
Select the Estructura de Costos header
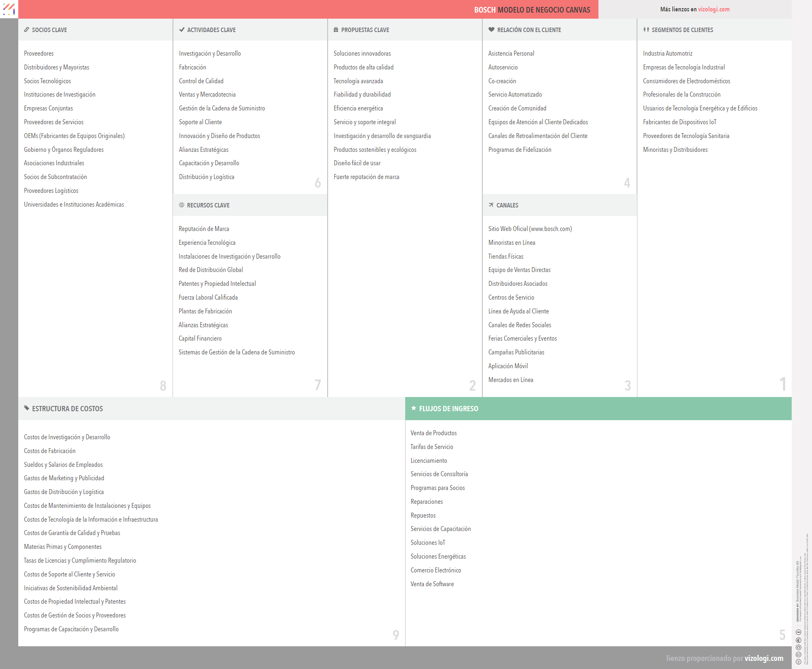(67, 409)
